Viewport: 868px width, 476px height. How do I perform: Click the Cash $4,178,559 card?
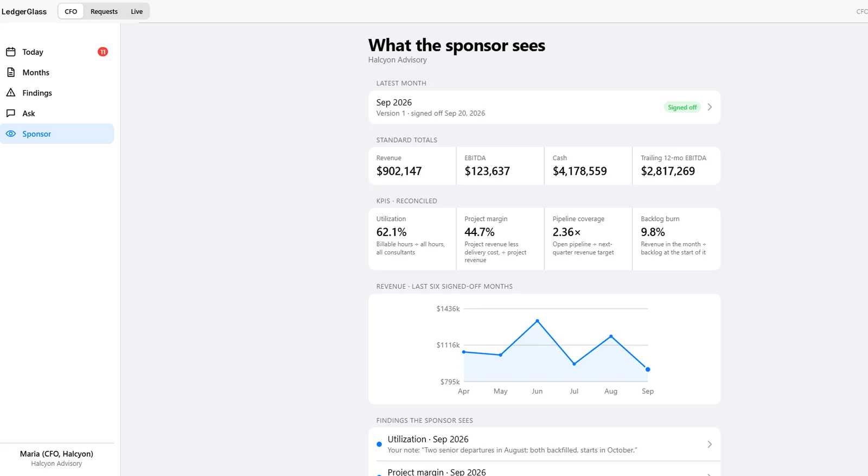coord(588,166)
